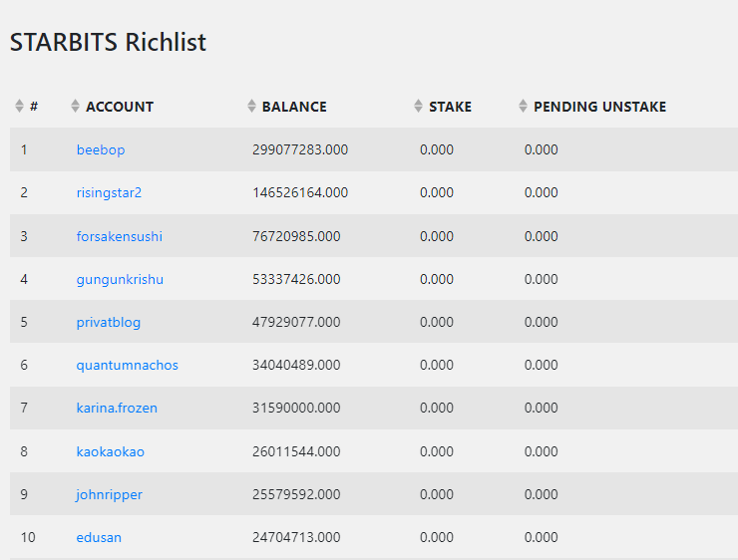This screenshot has width=738, height=560.
Task: Open the beebop account link
Action: (x=101, y=150)
